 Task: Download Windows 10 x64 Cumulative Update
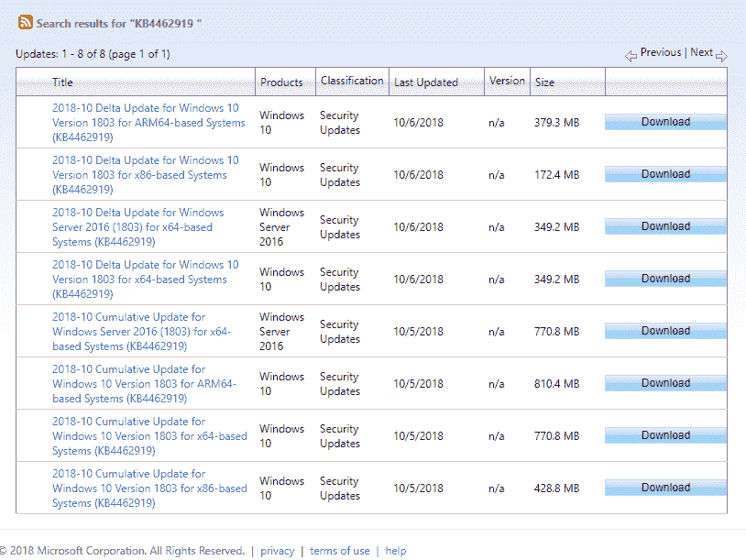click(x=665, y=436)
